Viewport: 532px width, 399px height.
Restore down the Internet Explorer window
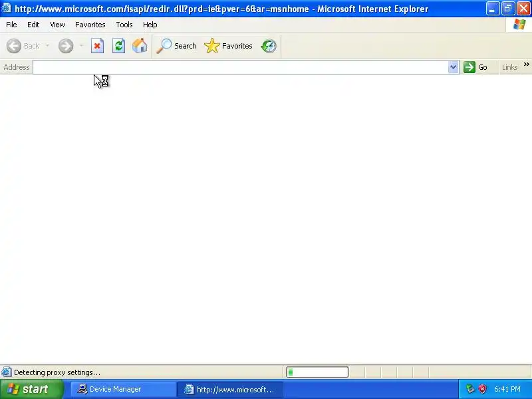(508, 9)
